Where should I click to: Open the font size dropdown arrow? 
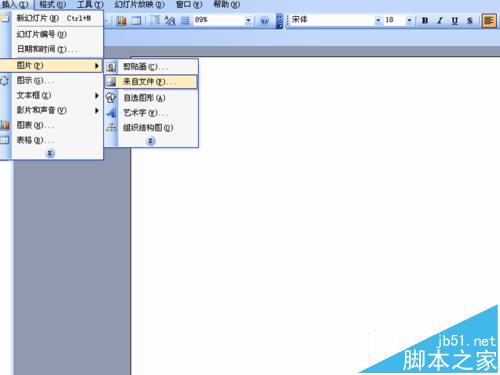(409, 21)
